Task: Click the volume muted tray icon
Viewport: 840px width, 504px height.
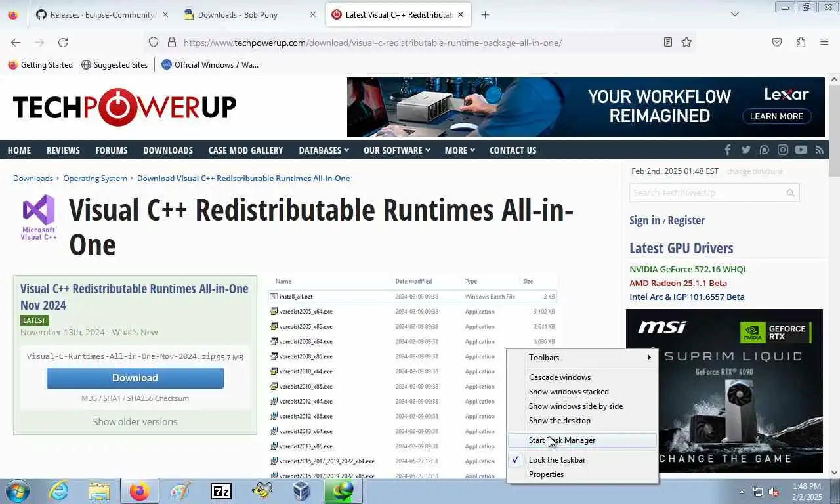Action: pos(774,492)
